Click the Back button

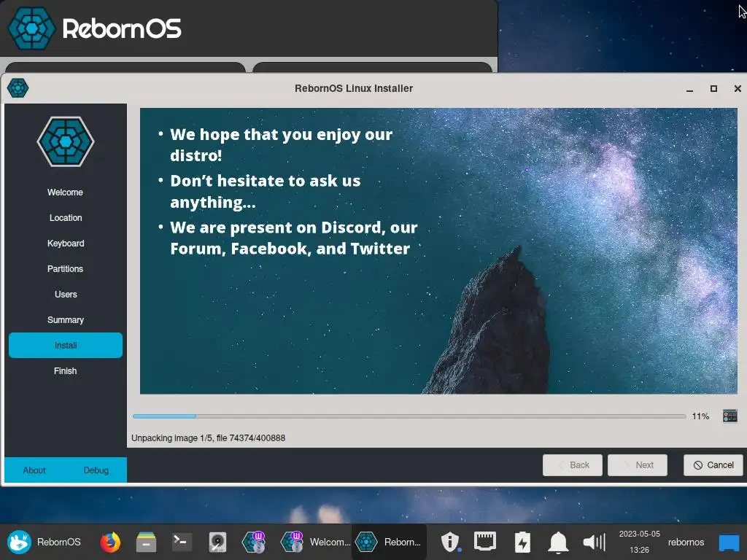click(x=573, y=465)
